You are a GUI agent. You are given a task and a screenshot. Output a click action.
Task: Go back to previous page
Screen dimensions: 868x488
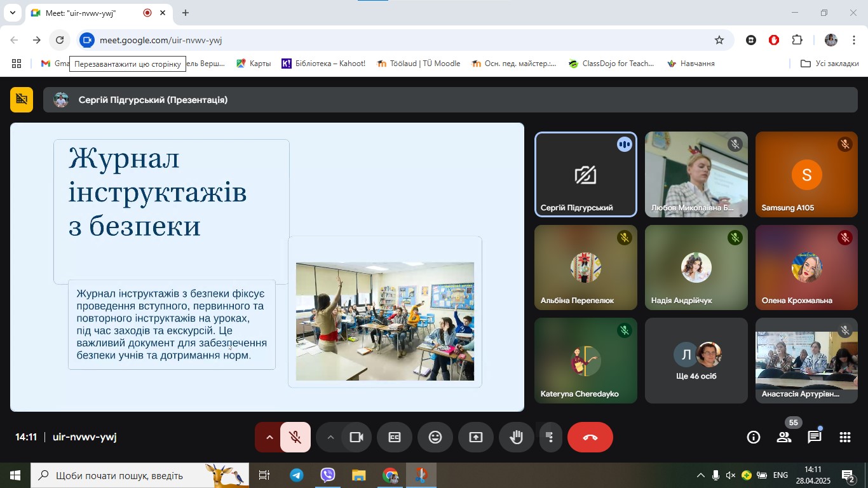(14, 40)
